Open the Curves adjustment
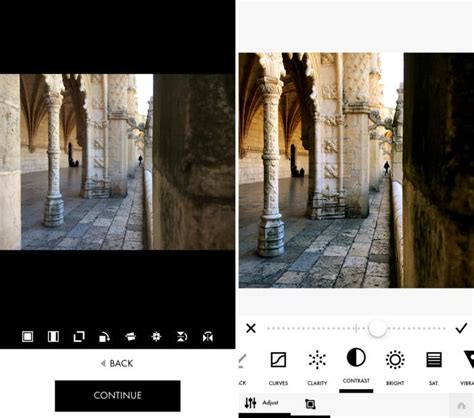474x418 pixels. point(278,360)
